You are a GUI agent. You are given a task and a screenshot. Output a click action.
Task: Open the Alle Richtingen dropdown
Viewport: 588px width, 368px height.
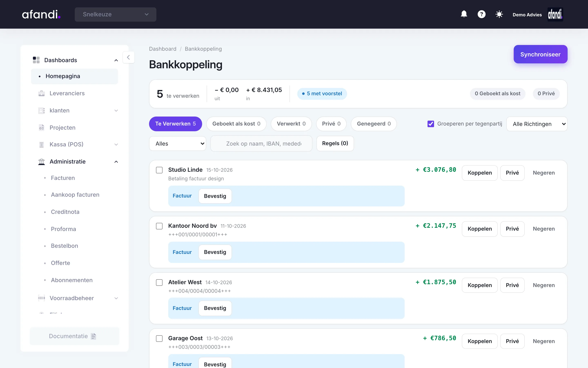[537, 124]
